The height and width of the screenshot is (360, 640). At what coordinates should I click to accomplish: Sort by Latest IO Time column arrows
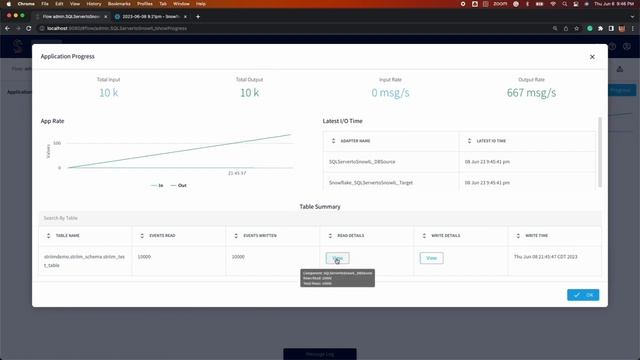469,141
